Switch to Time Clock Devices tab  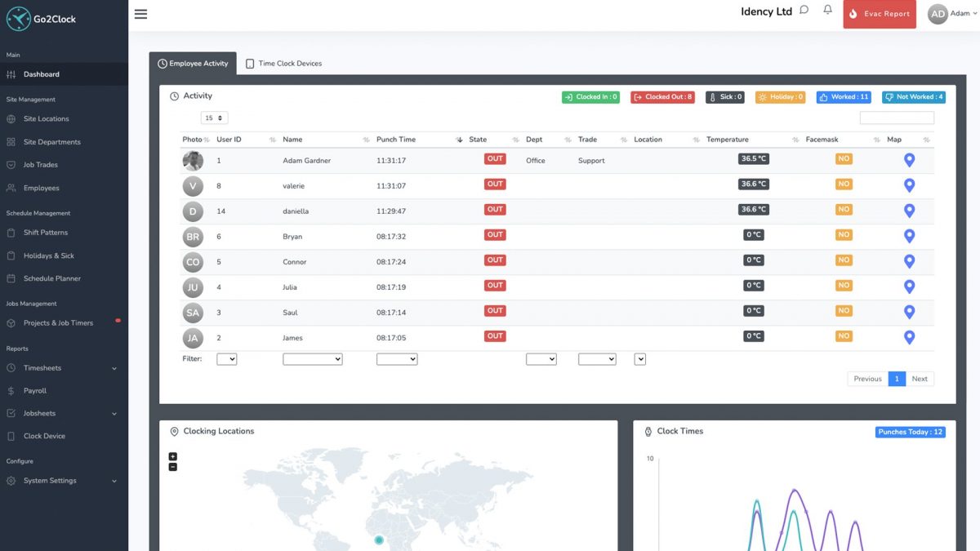[283, 64]
